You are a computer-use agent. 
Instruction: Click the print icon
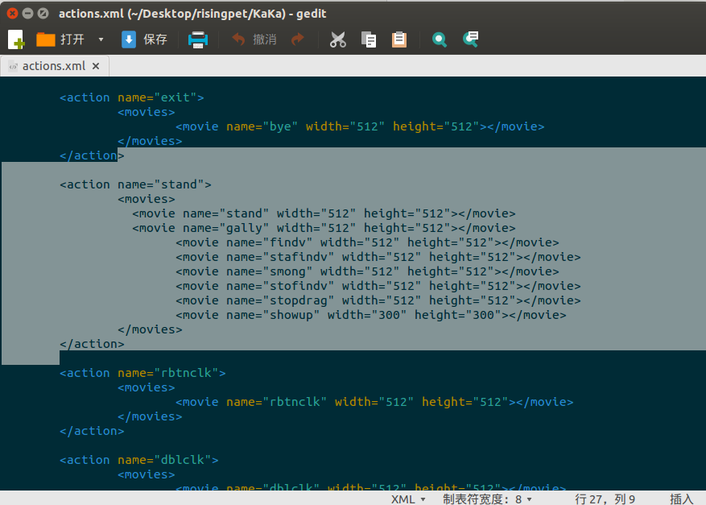click(x=198, y=40)
